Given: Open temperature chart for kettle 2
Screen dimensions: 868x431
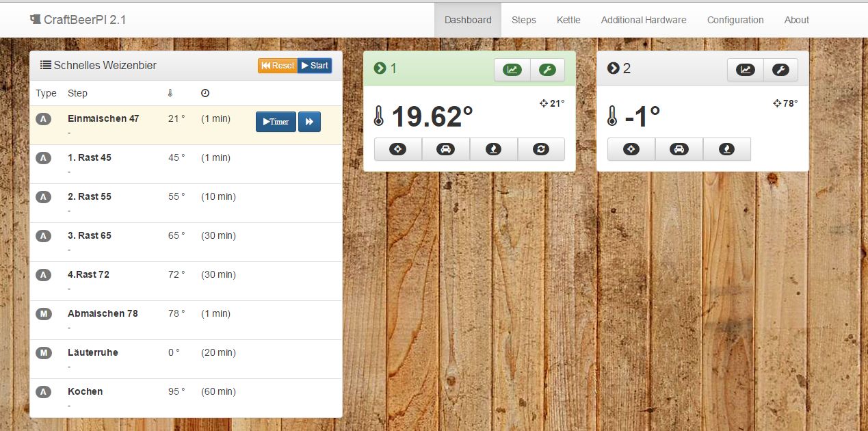Looking at the screenshot, I should pyautogui.click(x=745, y=70).
